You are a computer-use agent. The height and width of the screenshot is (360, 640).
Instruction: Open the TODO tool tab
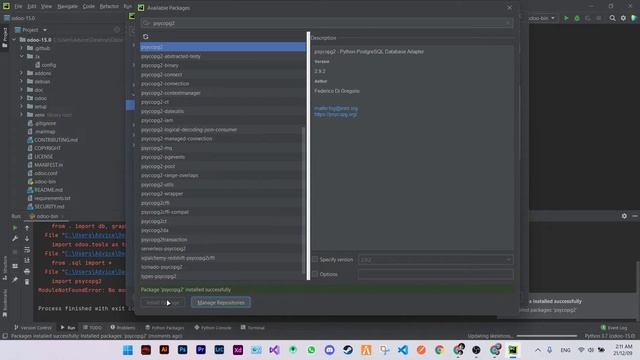click(92, 328)
